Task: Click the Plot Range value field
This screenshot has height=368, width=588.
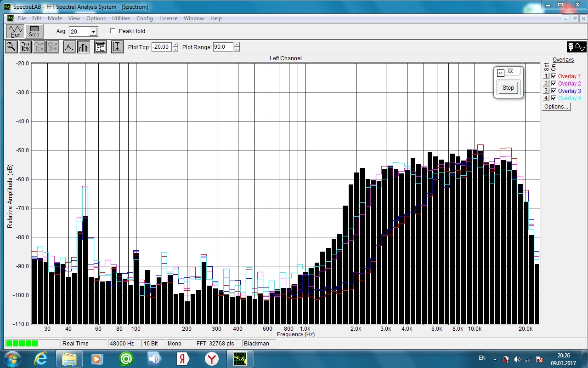Action: coord(223,47)
